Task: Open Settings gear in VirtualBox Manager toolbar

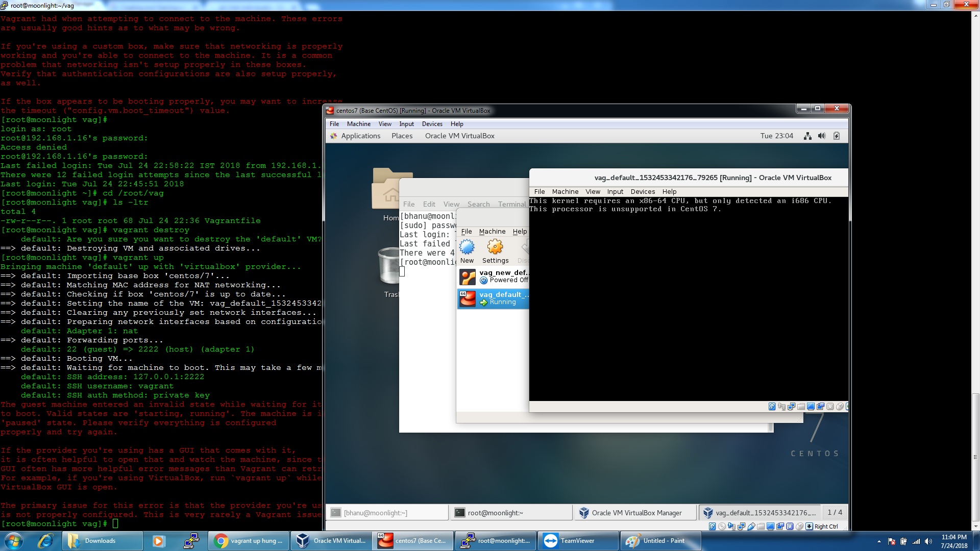Action: click(x=495, y=252)
